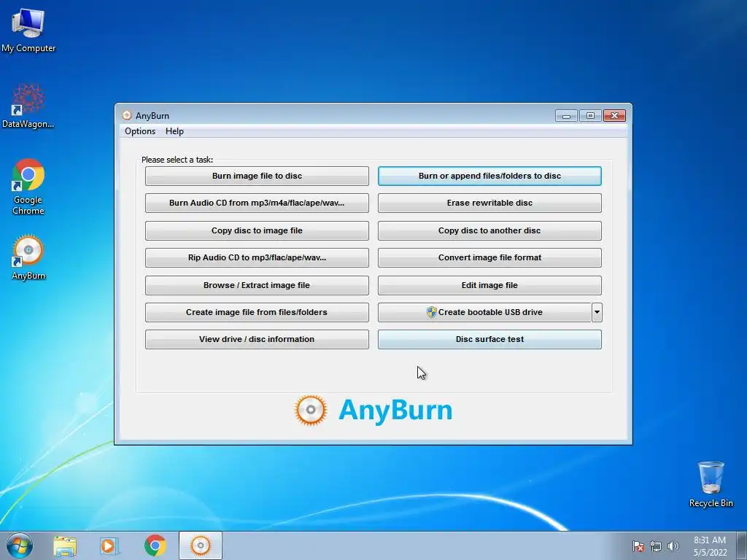
Task: Click Burn image file to disc
Action: coord(257,176)
